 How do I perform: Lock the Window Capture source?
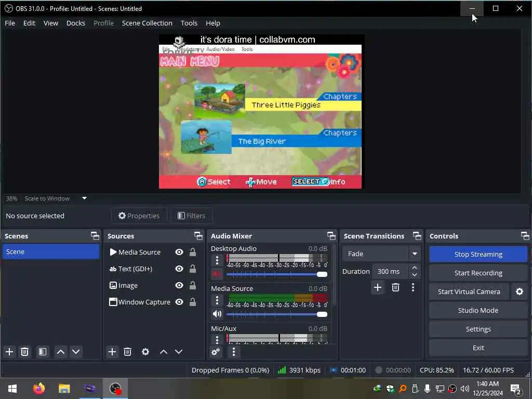[x=192, y=302]
